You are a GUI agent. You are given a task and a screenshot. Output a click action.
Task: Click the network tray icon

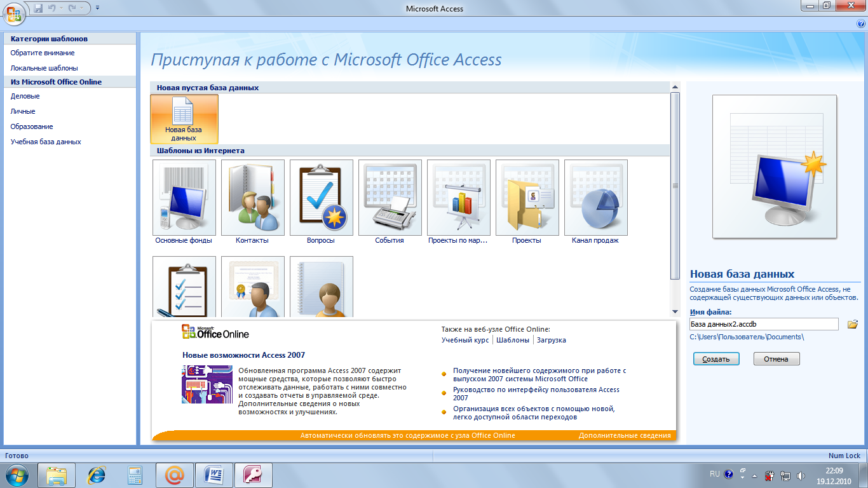pyautogui.click(x=785, y=475)
